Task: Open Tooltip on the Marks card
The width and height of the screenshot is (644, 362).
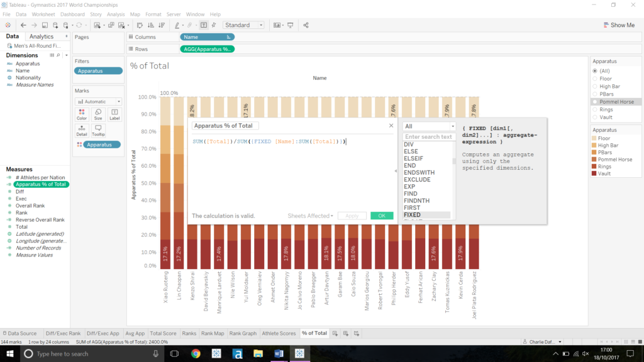Action: (98, 131)
